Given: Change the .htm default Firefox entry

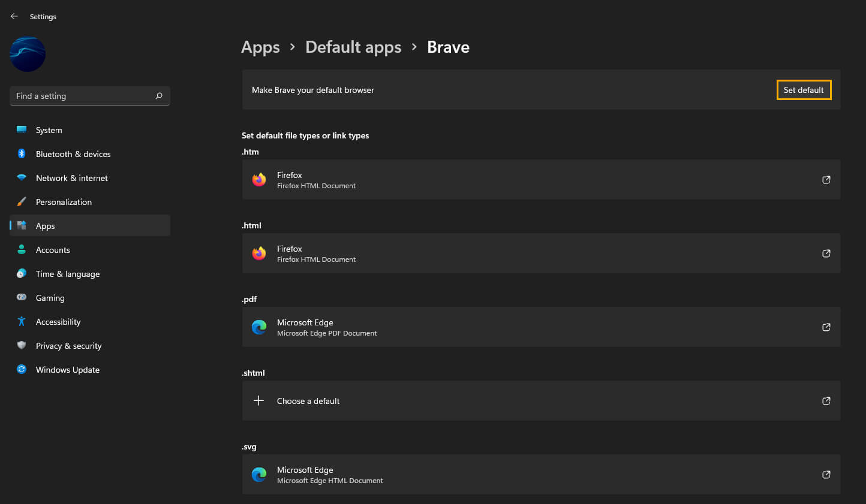Looking at the screenshot, I should pyautogui.click(x=541, y=180).
